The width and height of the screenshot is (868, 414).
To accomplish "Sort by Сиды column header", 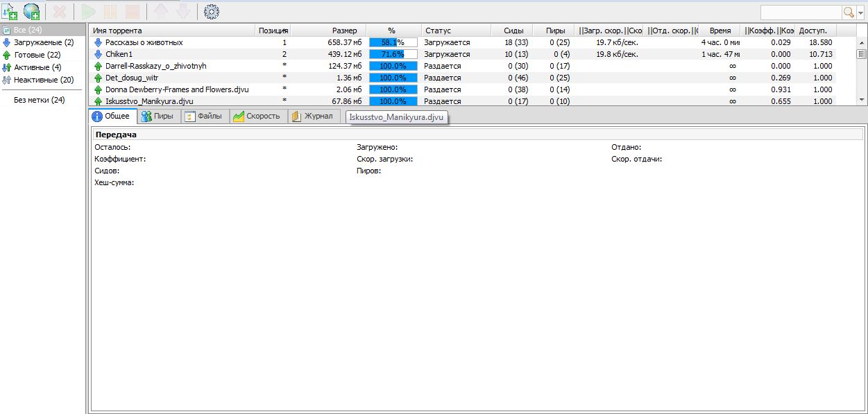I will (512, 31).
